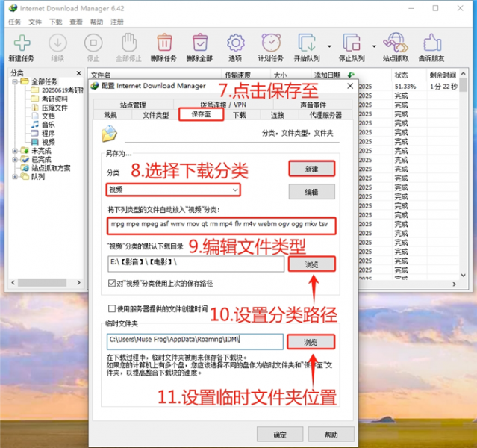Open 选项 gear icon in toolbar
This screenshot has width=477, height=448.
tap(235, 43)
